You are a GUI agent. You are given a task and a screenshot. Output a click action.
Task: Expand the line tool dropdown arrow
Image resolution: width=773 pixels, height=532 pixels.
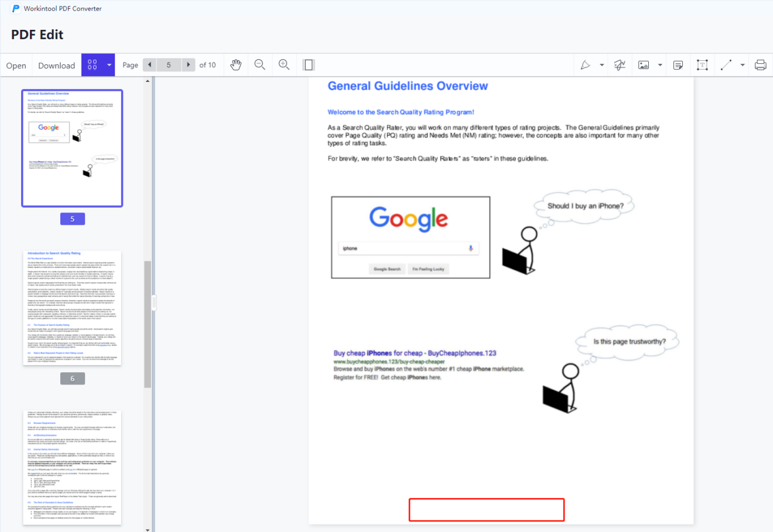[x=743, y=65]
